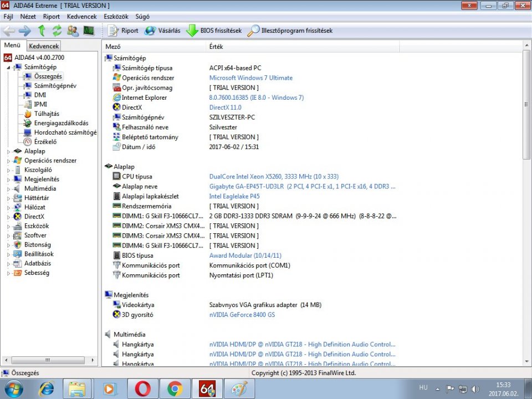Screen dimensions: 532x399
Task: Click the Vásárlás toolbar button
Action: coord(162,31)
